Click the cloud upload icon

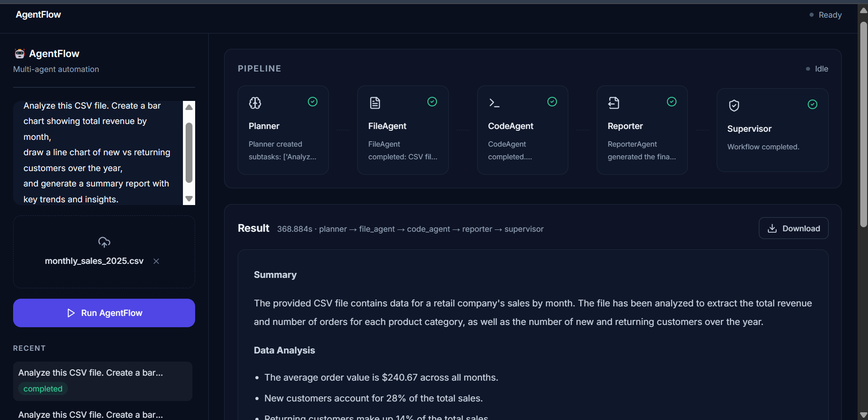coord(104,242)
